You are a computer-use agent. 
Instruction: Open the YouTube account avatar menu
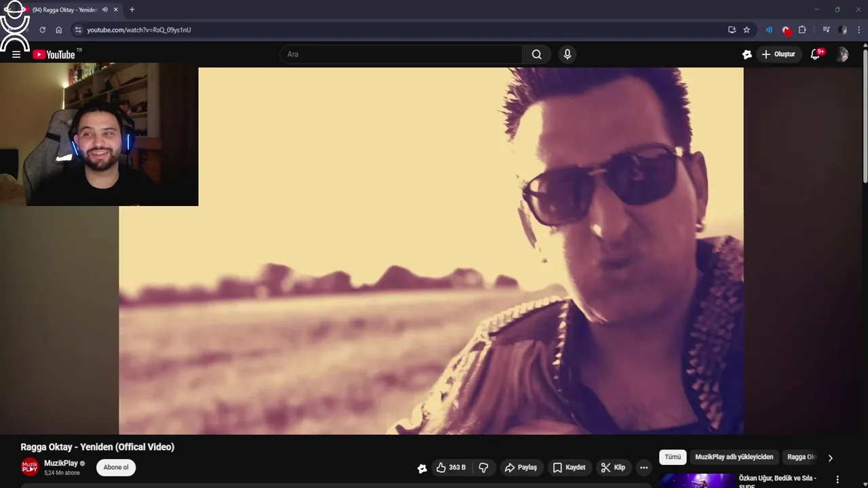point(842,54)
